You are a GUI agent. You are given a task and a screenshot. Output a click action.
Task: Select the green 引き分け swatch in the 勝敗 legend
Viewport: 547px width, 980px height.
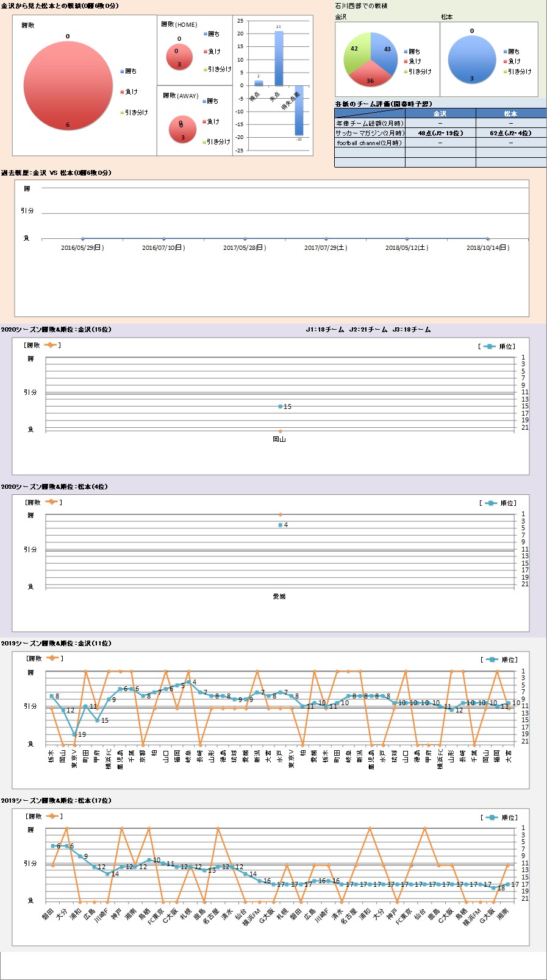(x=122, y=113)
